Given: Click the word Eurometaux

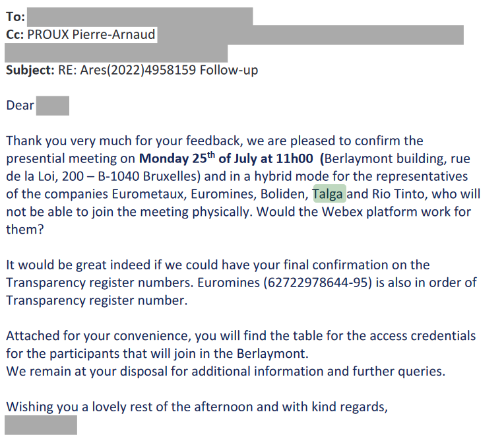Looking at the screenshot, I should [149, 194].
